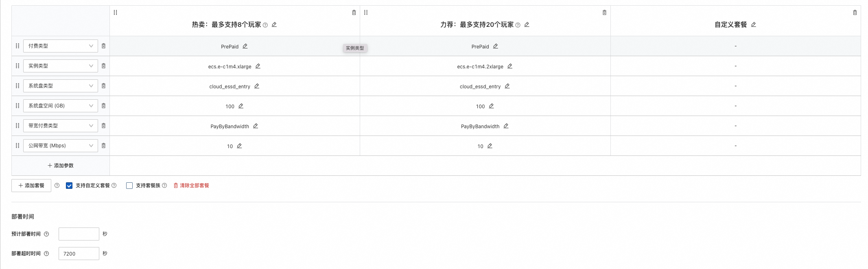This screenshot has width=868, height=269.
Task: Uncheck 支持自定义套餐 checkbox
Action: [69, 186]
